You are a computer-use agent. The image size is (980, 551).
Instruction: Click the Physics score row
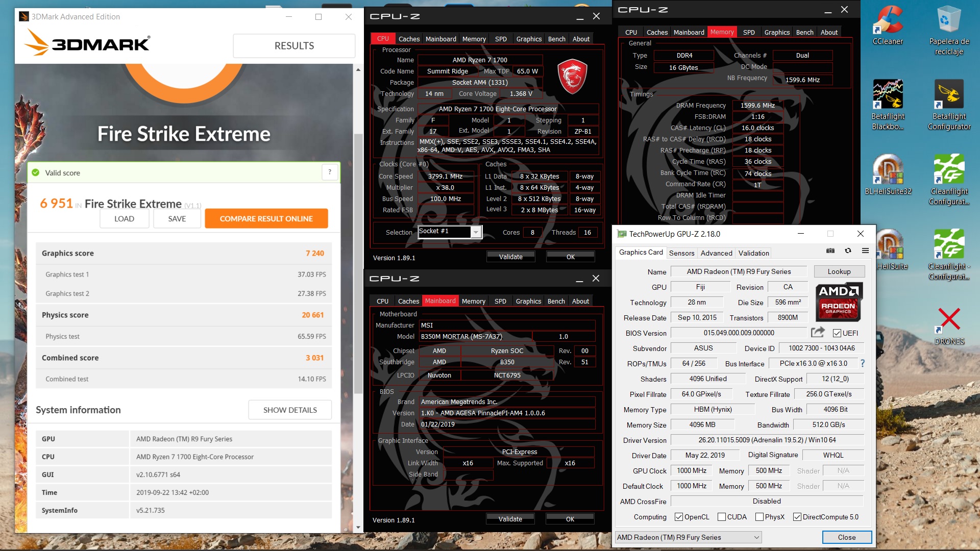click(184, 315)
